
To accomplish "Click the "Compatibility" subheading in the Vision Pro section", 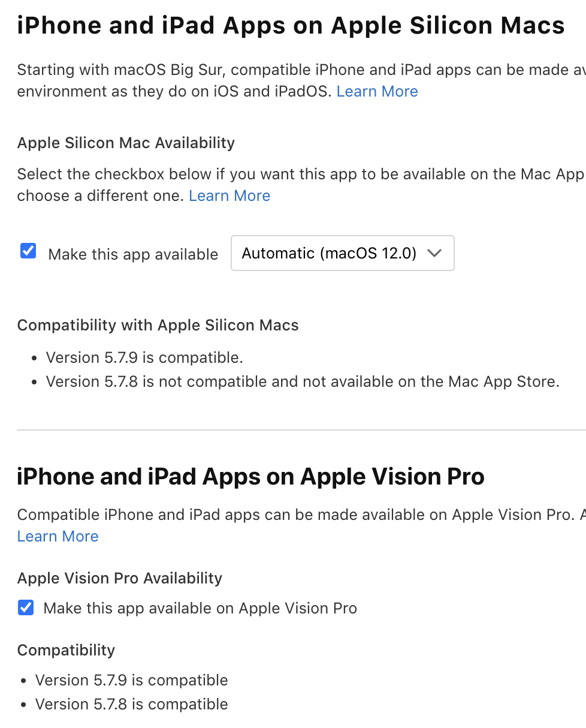I will [66, 651].
